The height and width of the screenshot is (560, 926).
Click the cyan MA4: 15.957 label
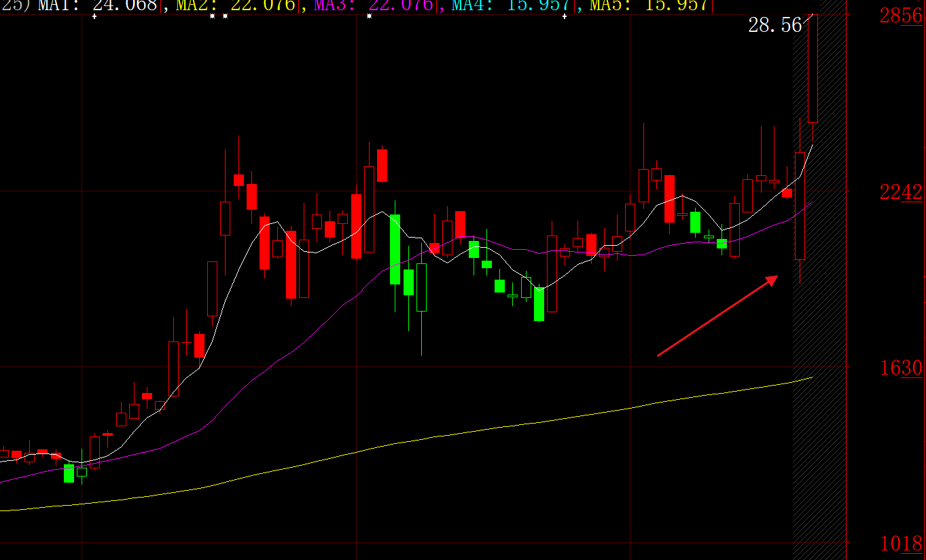coord(512,5)
